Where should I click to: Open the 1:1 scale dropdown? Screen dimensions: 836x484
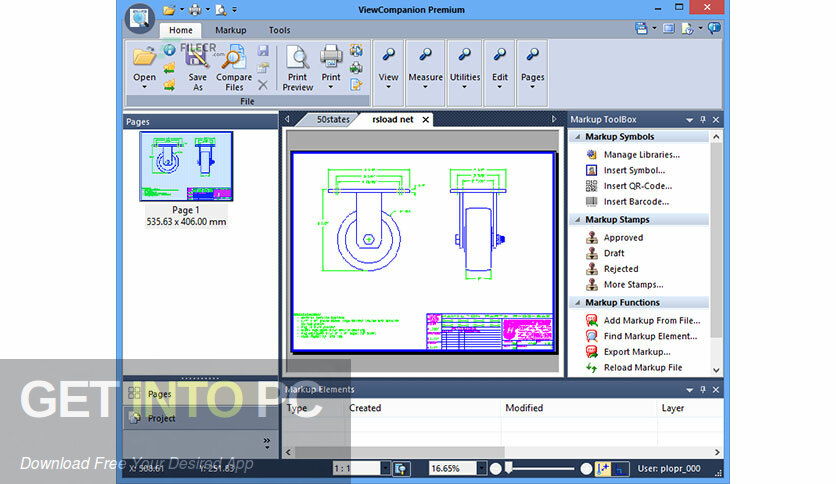click(385, 469)
